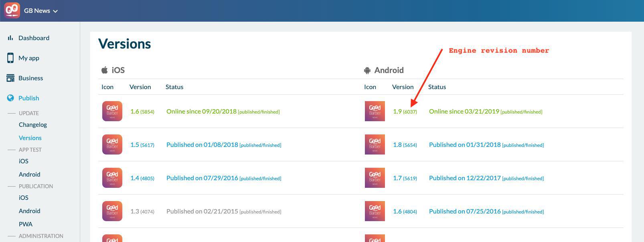The width and height of the screenshot is (644, 242).
Task: Click the Publish globe icon
Action: pyautogui.click(x=10, y=98)
